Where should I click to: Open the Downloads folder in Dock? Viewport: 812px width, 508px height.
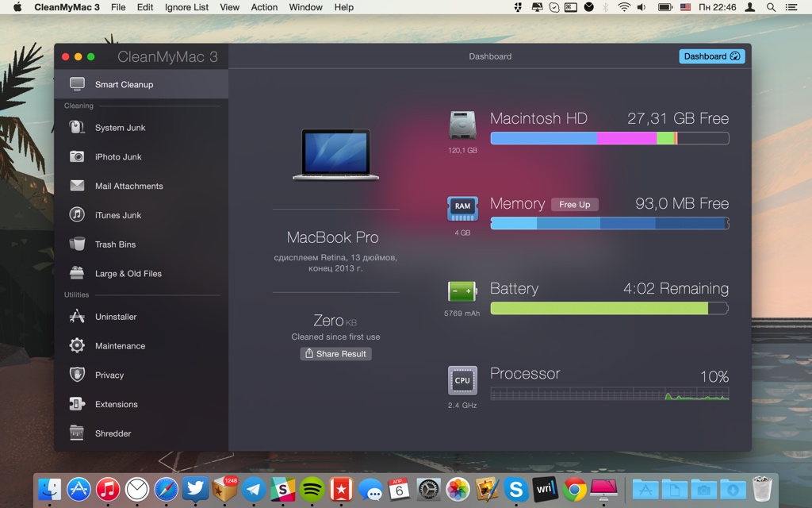point(732,489)
